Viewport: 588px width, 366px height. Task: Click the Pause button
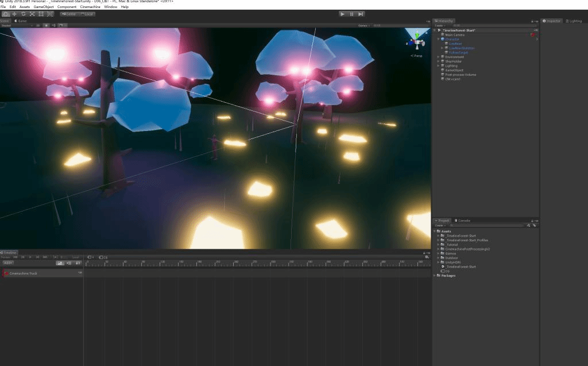coord(351,13)
